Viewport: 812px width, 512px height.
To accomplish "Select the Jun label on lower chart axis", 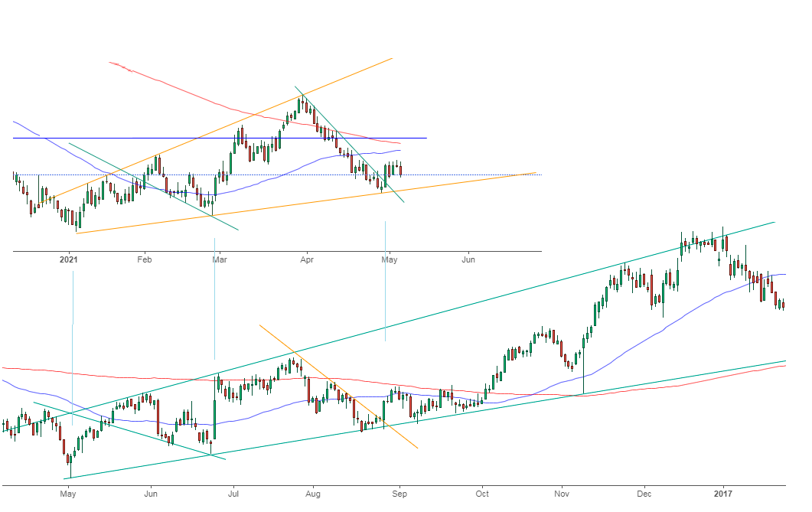I will click(151, 494).
